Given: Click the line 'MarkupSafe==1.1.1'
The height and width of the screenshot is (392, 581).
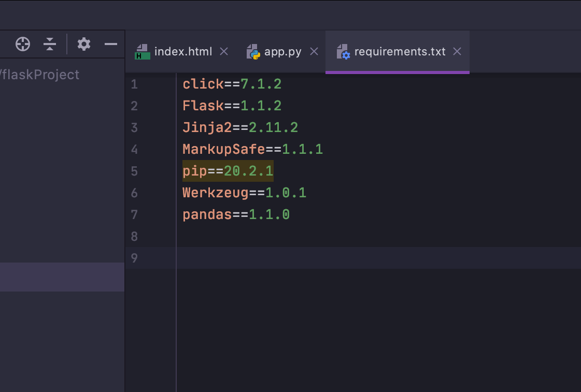Looking at the screenshot, I should pos(253,149).
